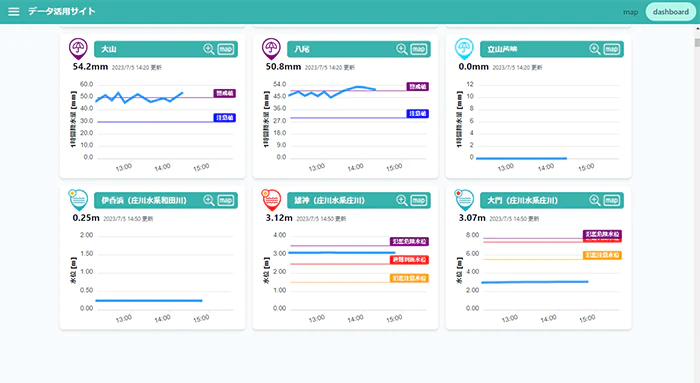Click the 伊香浜 water level line

tap(149, 300)
